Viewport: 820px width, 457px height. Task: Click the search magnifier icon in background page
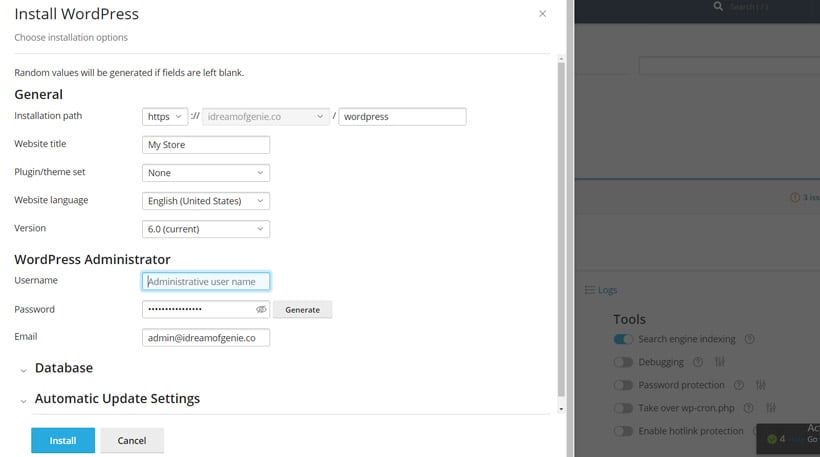point(719,6)
